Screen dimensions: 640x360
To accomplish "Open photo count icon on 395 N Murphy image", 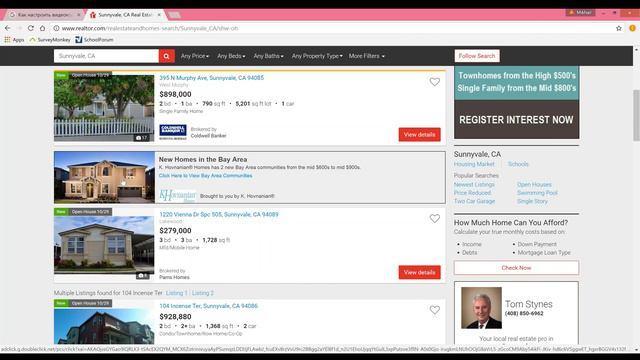I will pos(142,138).
